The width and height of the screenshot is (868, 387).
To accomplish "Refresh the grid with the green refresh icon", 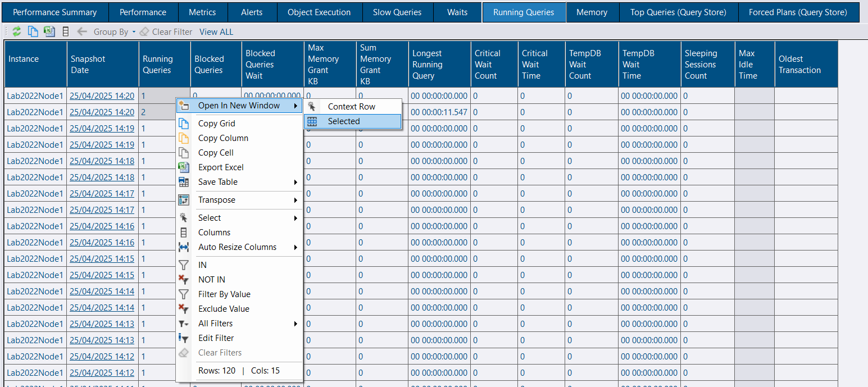I will (x=16, y=31).
